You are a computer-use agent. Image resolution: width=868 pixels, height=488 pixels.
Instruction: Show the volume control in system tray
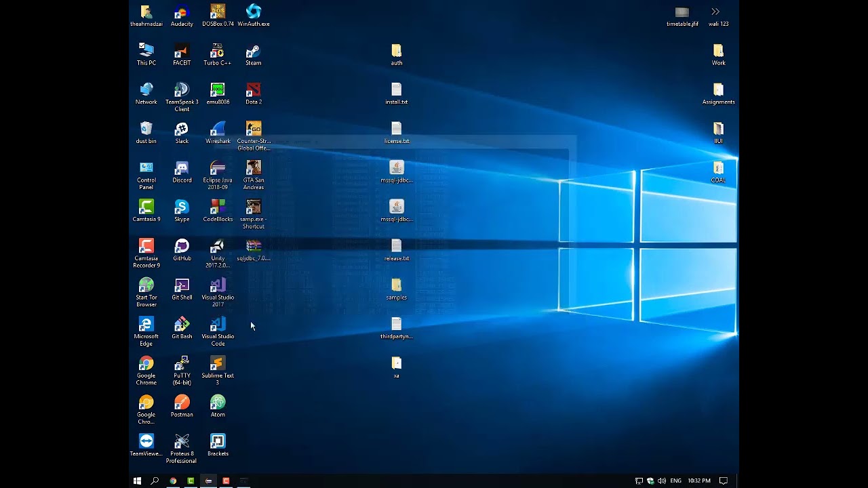(x=661, y=481)
